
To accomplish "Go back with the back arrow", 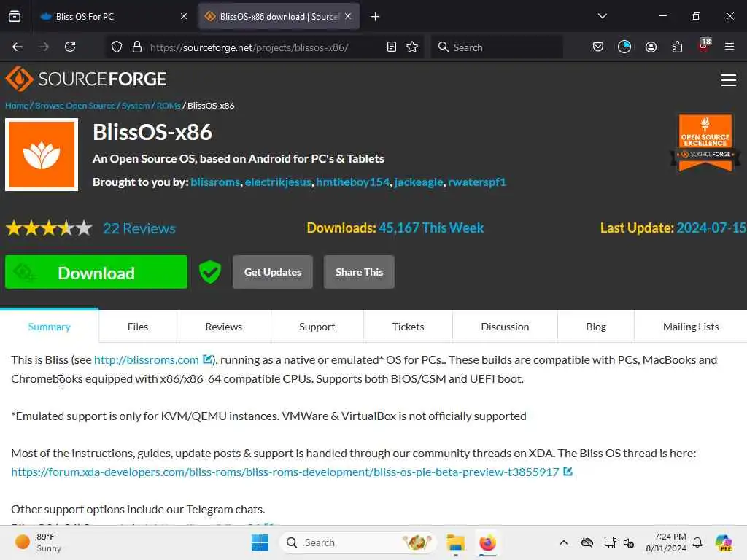I will pos(18,47).
